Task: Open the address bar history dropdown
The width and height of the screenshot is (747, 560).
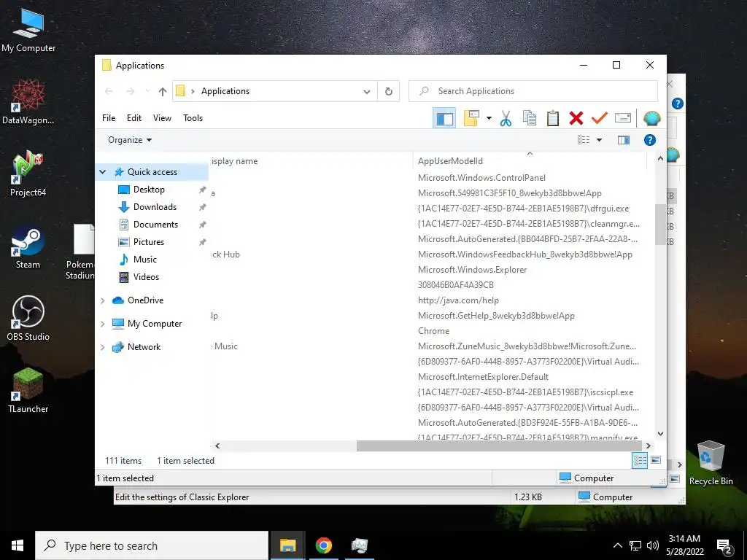Action: [367, 91]
